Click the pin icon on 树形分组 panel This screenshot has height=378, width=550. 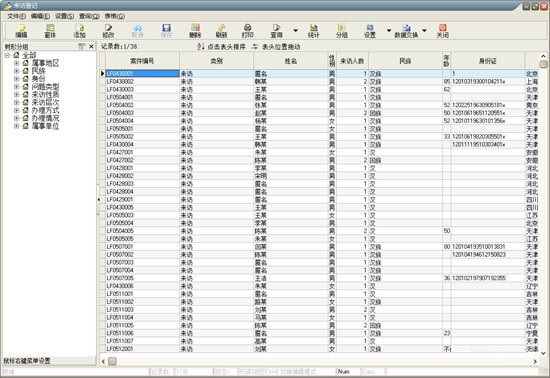coord(82,46)
